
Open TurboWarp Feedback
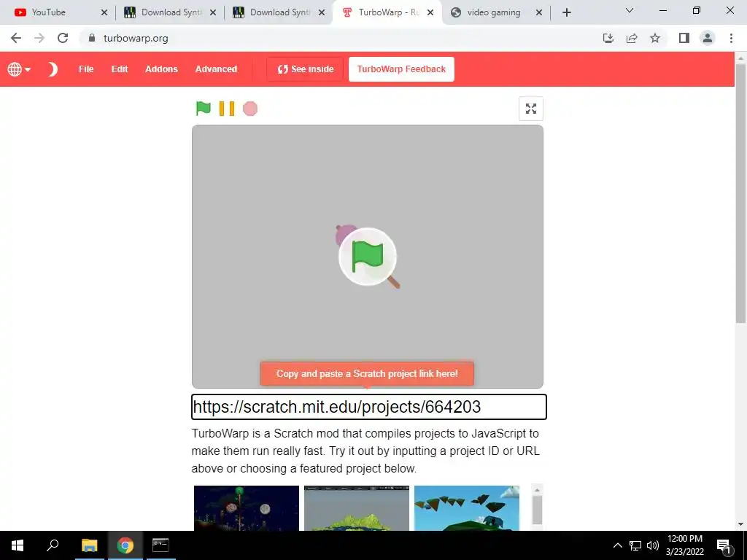(x=402, y=69)
